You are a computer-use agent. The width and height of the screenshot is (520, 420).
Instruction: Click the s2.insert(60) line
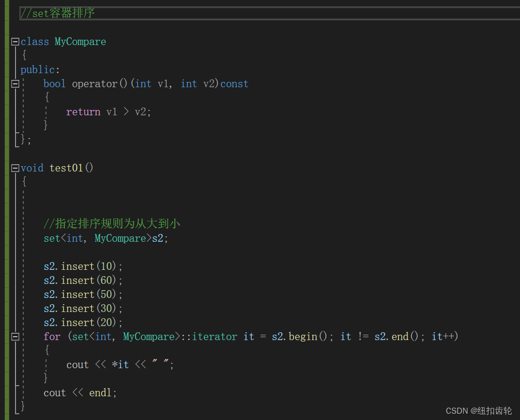pos(83,280)
